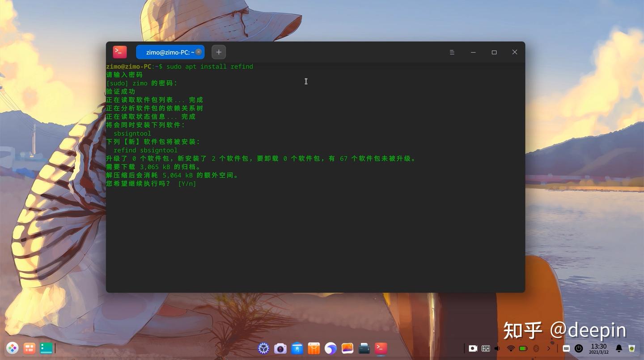
Task: Open the onboard virtual keyboard tray icon
Action: [x=566, y=348]
